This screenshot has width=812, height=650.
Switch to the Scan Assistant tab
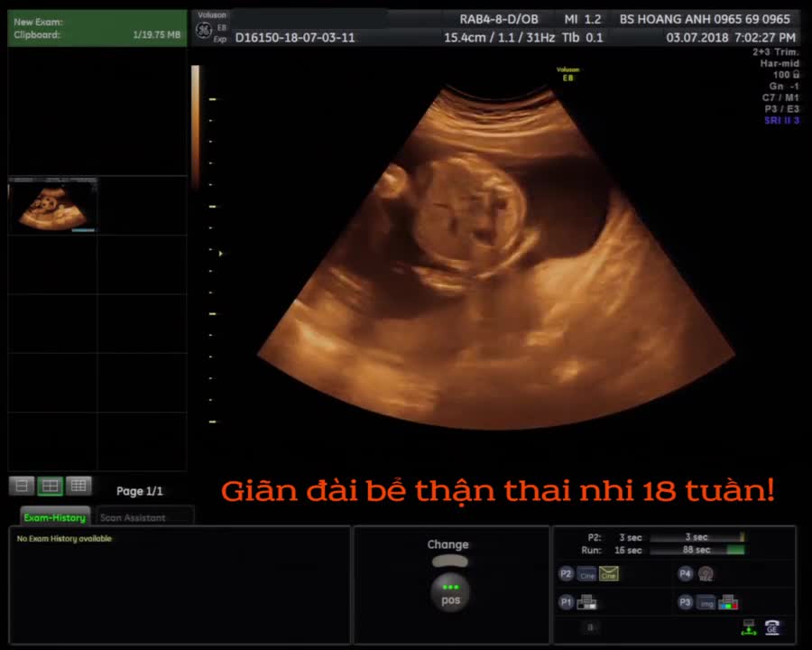point(133,517)
